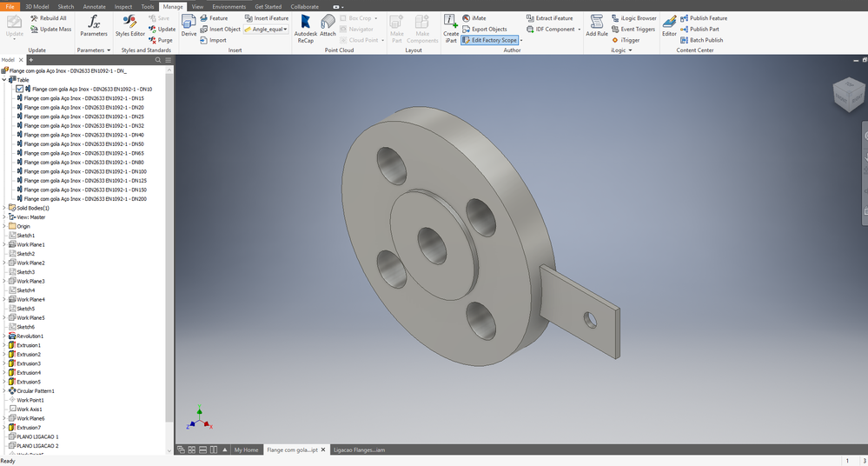The width and height of the screenshot is (868, 466).
Task: Open the My Home document tab
Action: pos(246,450)
